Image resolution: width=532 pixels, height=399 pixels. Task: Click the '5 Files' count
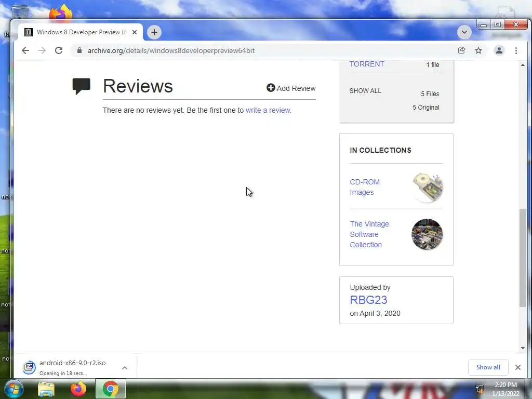[x=430, y=94]
